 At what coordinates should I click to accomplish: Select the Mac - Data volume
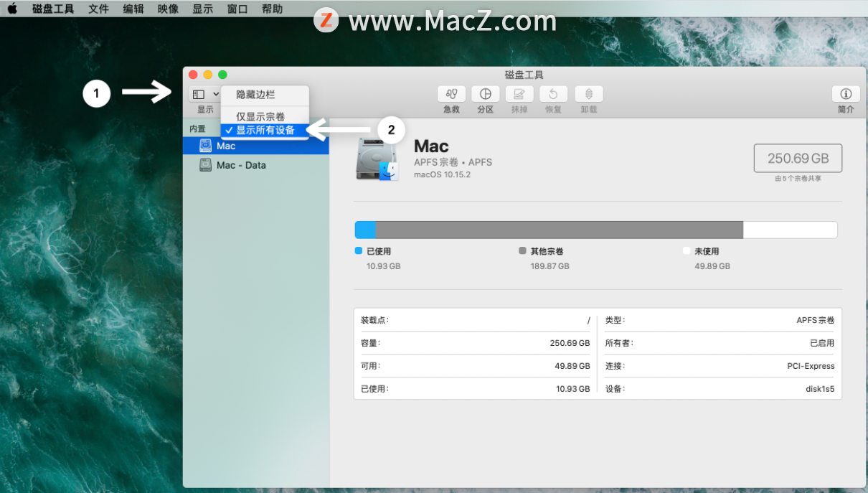256,165
